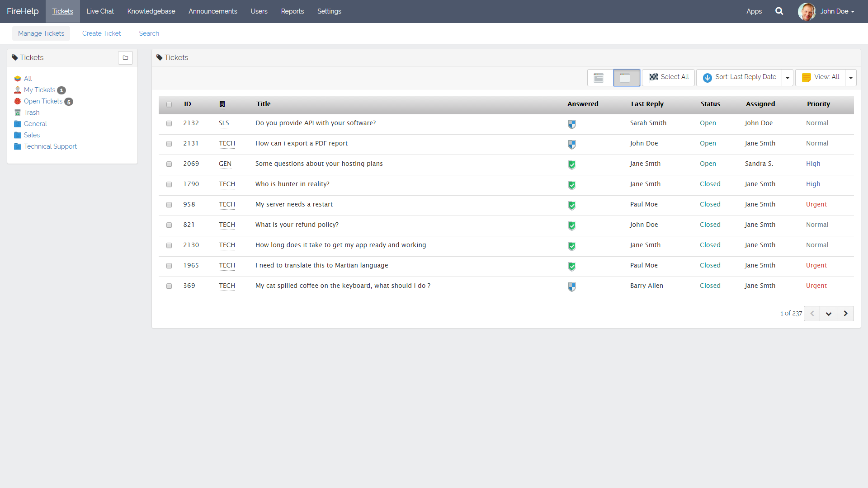Check the box for ticket 1965
Screen dimensions: 868x488
click(169, 266)
